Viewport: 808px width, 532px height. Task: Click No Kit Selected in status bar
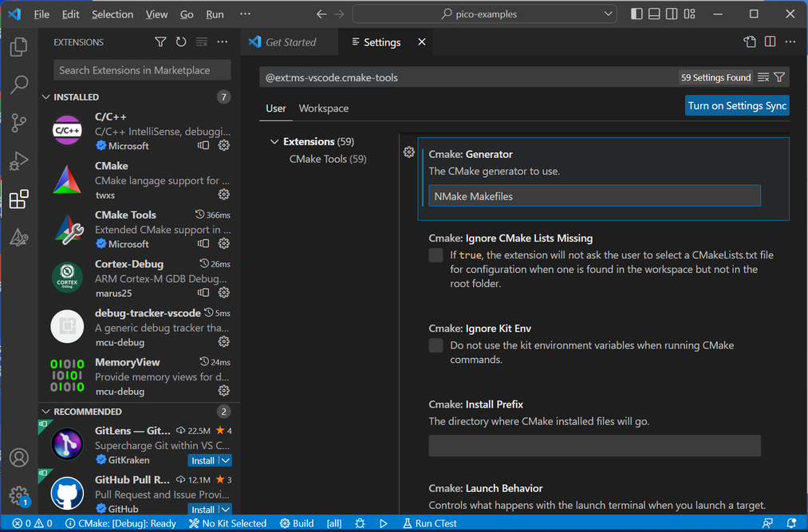[227, 523]
